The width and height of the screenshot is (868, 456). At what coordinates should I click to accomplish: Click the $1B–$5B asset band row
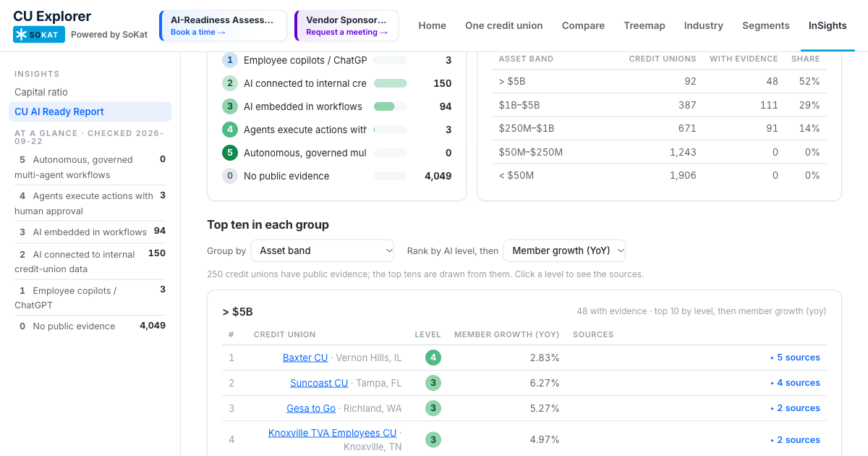pos(660,105)
